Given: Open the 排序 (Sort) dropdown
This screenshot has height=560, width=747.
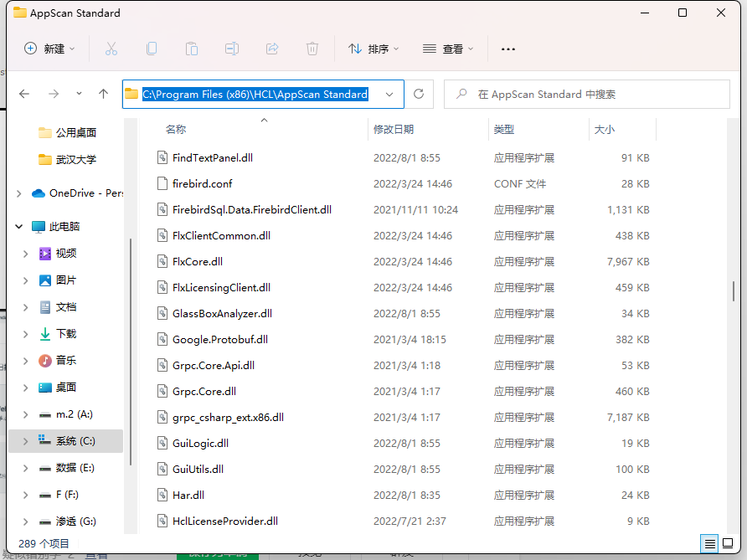Looking at the screenshot, I should [x=373, y=49].
